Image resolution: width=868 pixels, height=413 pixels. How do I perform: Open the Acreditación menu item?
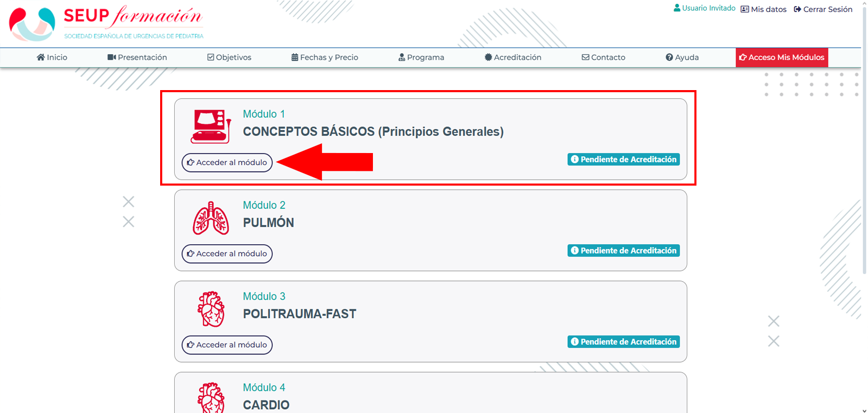[x=513, y=58]
